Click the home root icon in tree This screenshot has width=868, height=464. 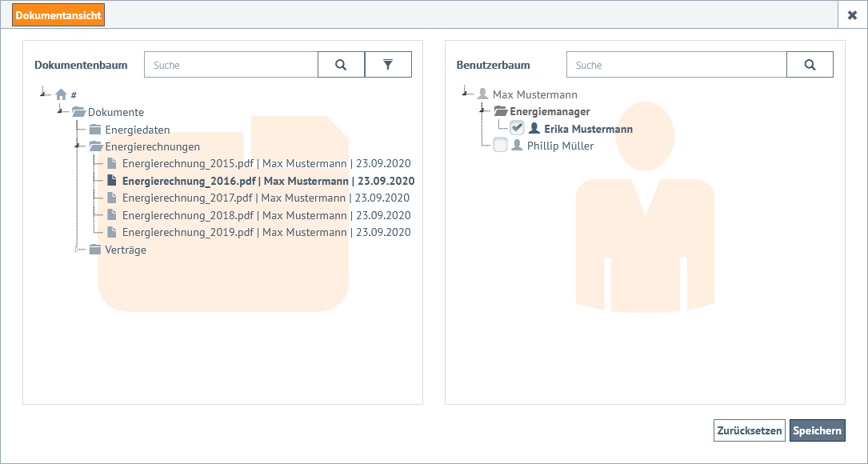click(62, 94)
